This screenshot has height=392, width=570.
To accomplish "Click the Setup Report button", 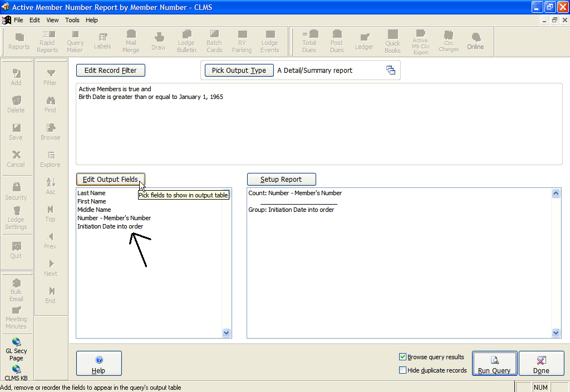I will click(281, 180).
